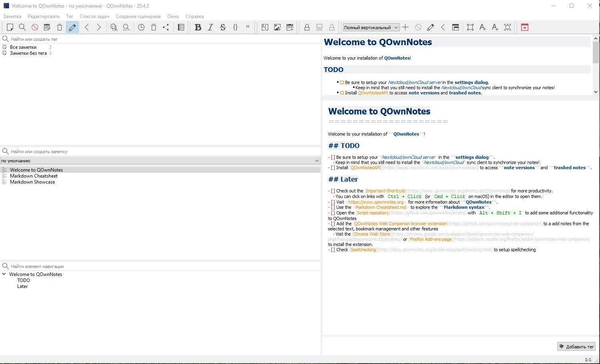600x364 pixels.
Task: Open the workspace dropdown Полный вертикальный
Action: tap(371, 27)
